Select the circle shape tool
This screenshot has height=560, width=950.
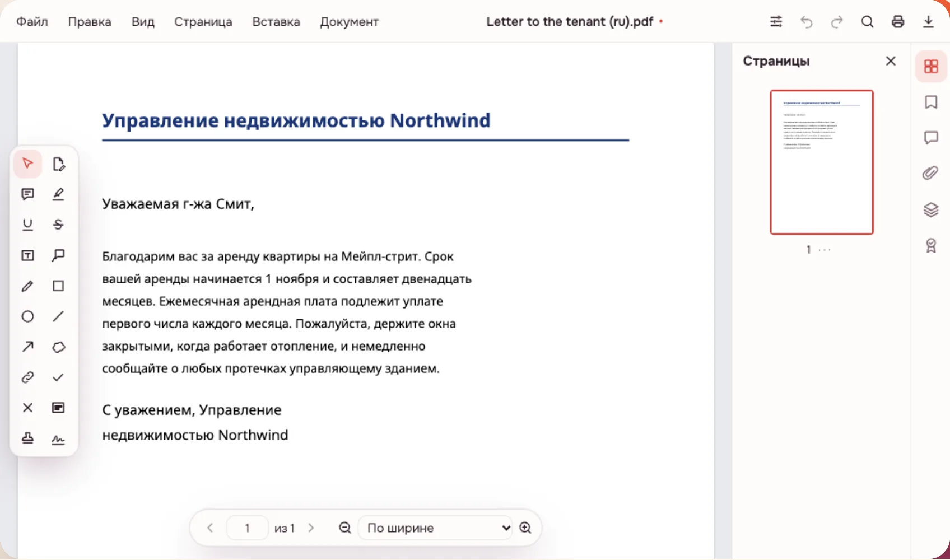click(27, 316)
